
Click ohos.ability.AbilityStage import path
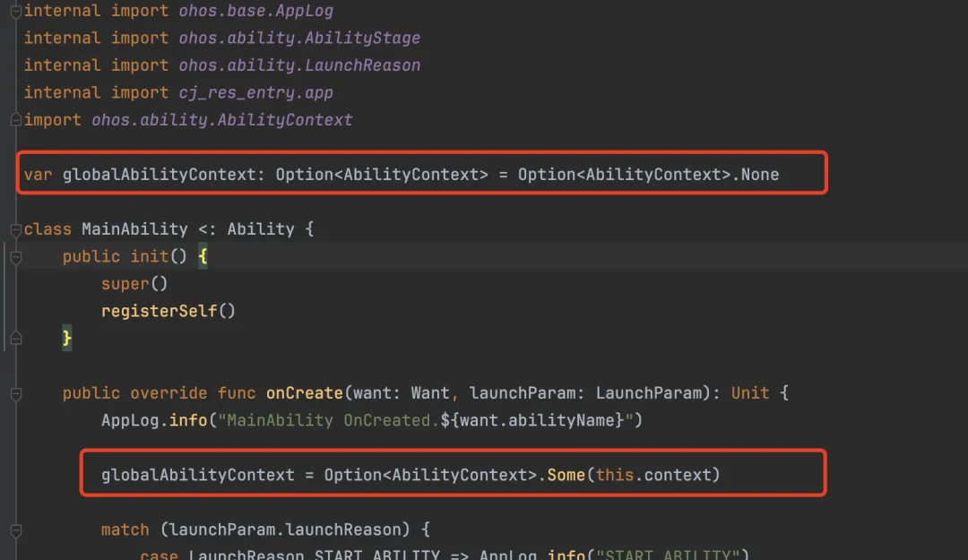coord(299,39)
